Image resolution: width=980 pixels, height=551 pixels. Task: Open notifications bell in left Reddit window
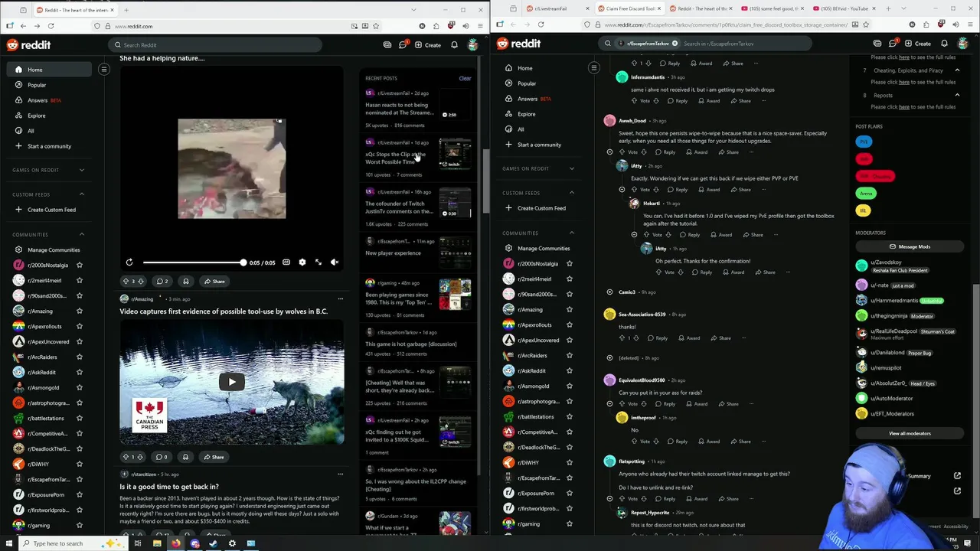[x=454, y=45]
